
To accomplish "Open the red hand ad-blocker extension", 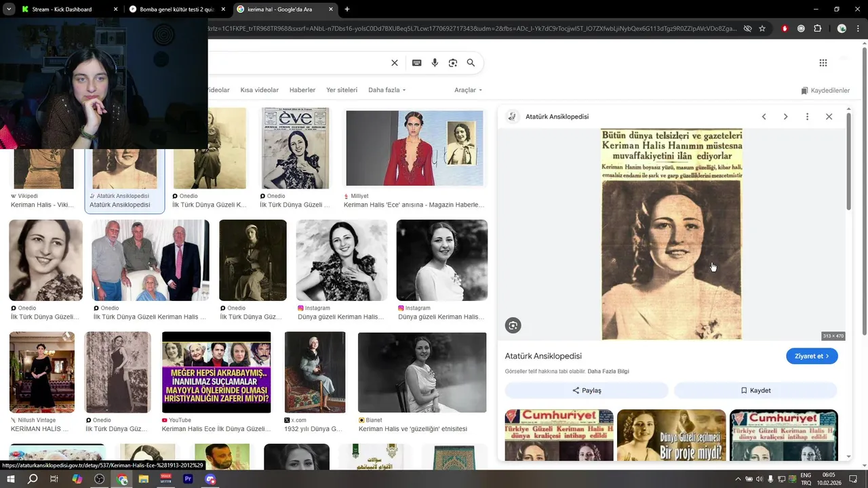I will pos(785,28).
